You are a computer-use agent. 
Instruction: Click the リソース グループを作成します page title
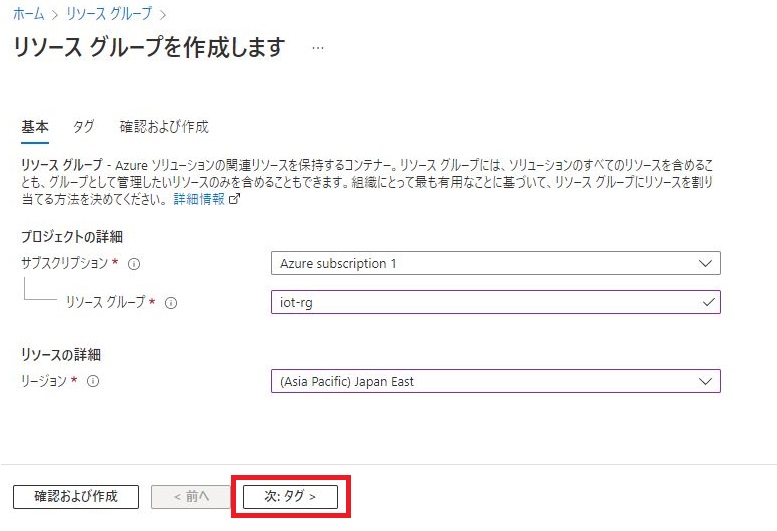tap(149, 47)
